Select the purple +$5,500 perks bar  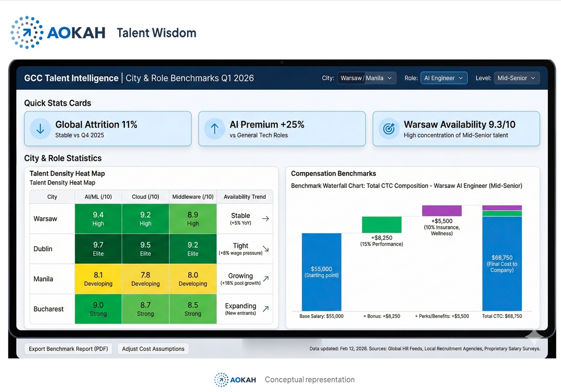pos(441,211)
